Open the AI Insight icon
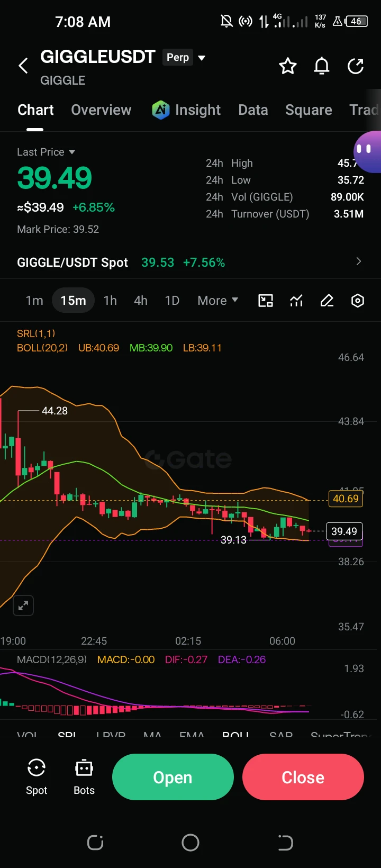 click(x=160, y=110)
